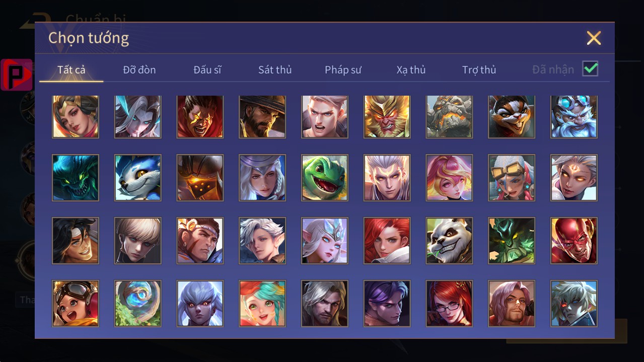Select the red Flash-masked hero portrait
The image size is (644, 362).
[574, 241]
